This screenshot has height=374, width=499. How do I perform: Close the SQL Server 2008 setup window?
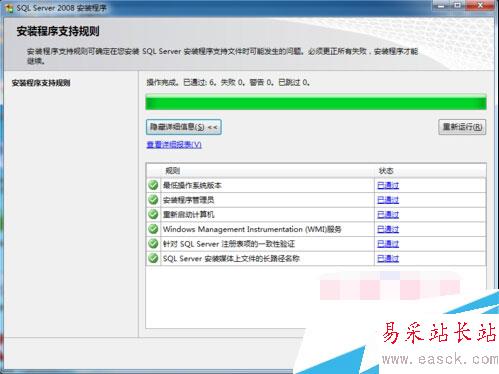[x=480, y=5]
